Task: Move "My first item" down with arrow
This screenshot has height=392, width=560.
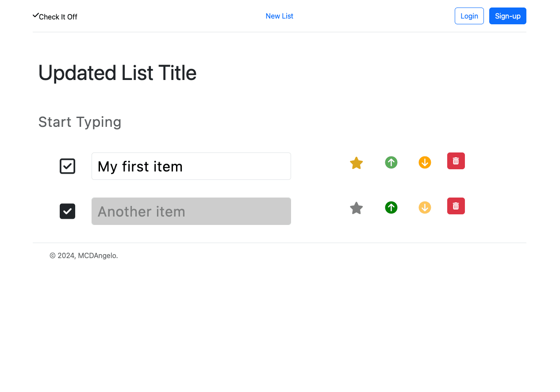Action: (x=425, y=163)
